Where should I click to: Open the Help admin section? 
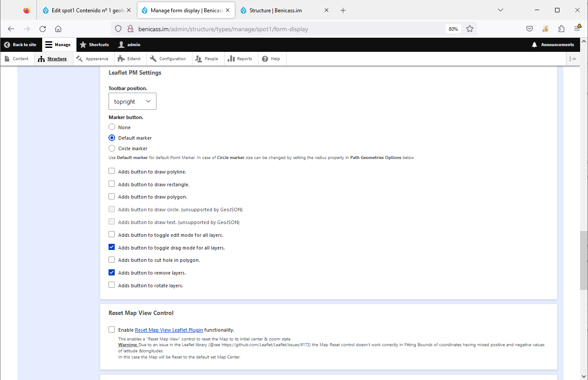point(271,59)
